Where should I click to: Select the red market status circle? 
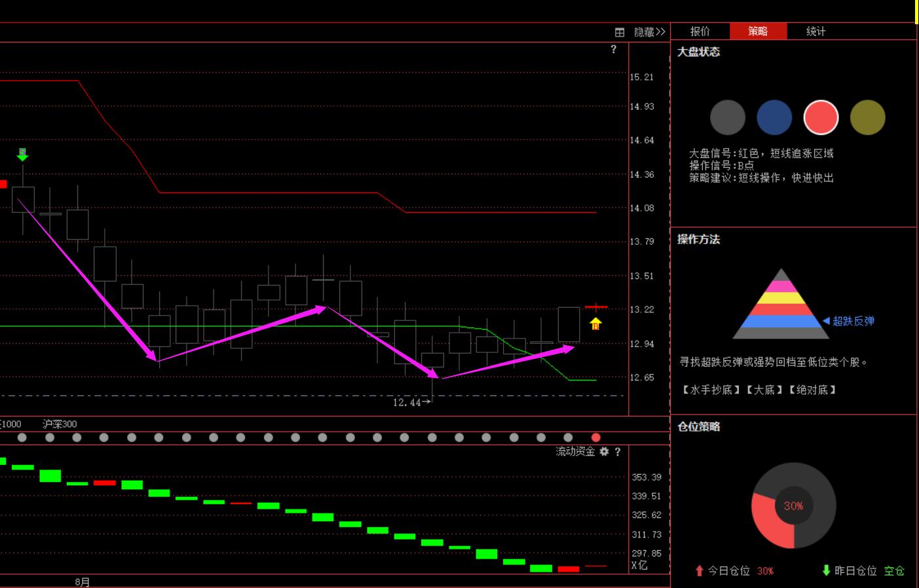tap(821, 118)
